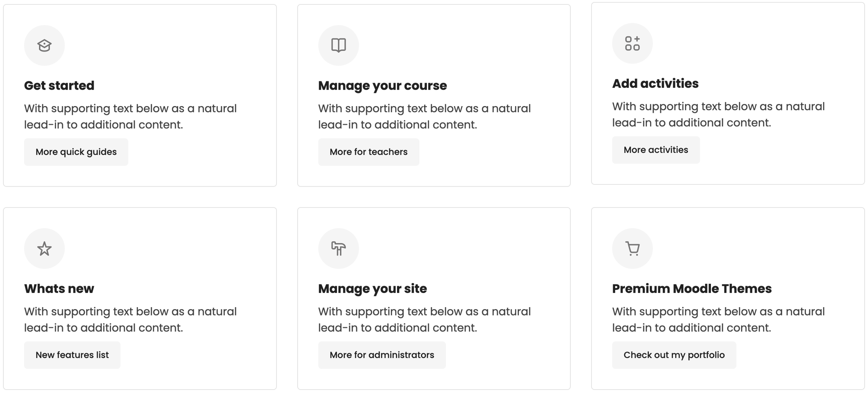This screenshot has width=868, height=396.
Task: Click the supporting text under Get started
Action: tap(130, 117)
